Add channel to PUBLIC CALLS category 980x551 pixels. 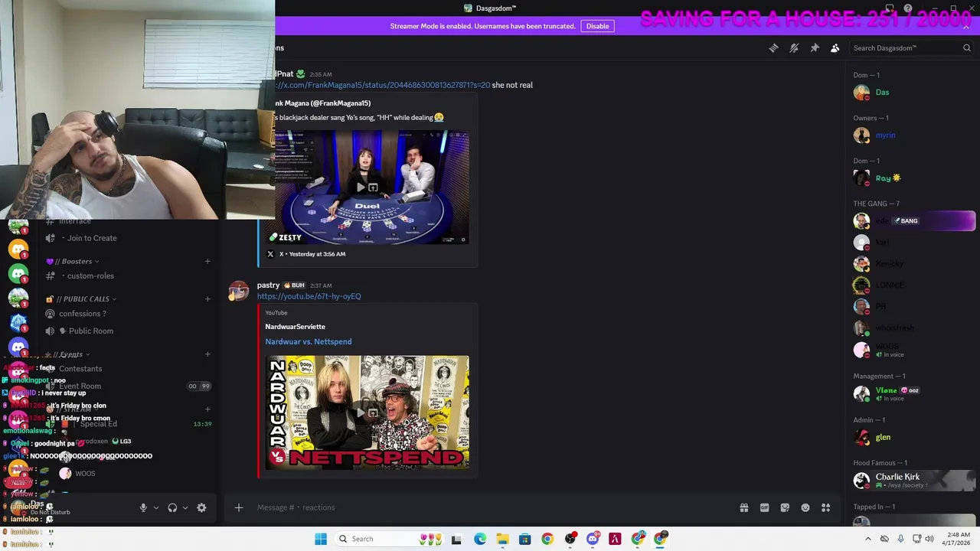(x=207, y=299)
